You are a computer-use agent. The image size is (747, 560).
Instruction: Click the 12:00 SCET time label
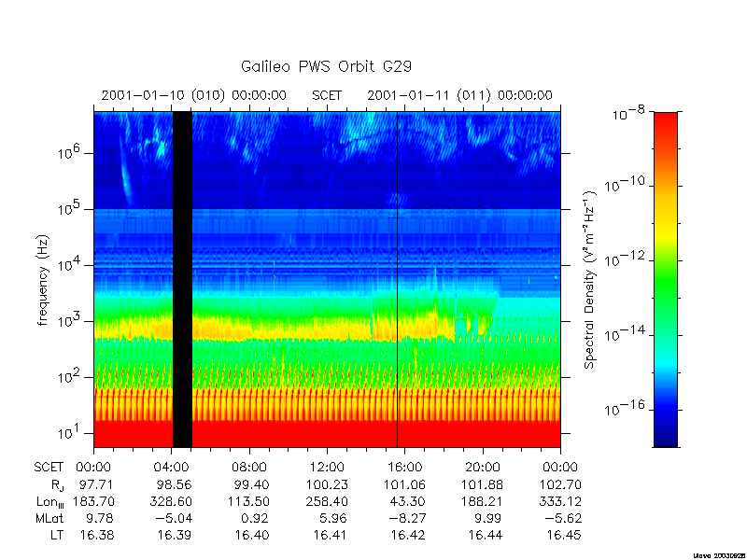[328, 468]
